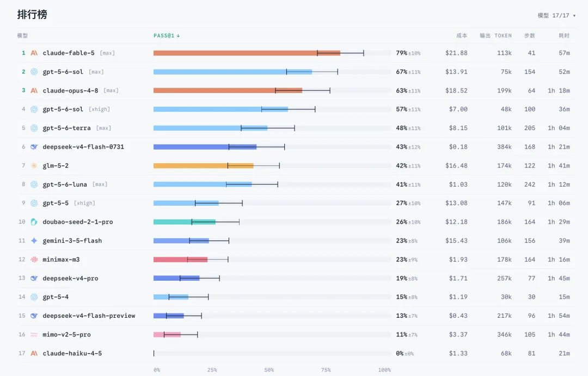Sort by the PASS@1 column header
588x376 pixels.
[167, 35]
